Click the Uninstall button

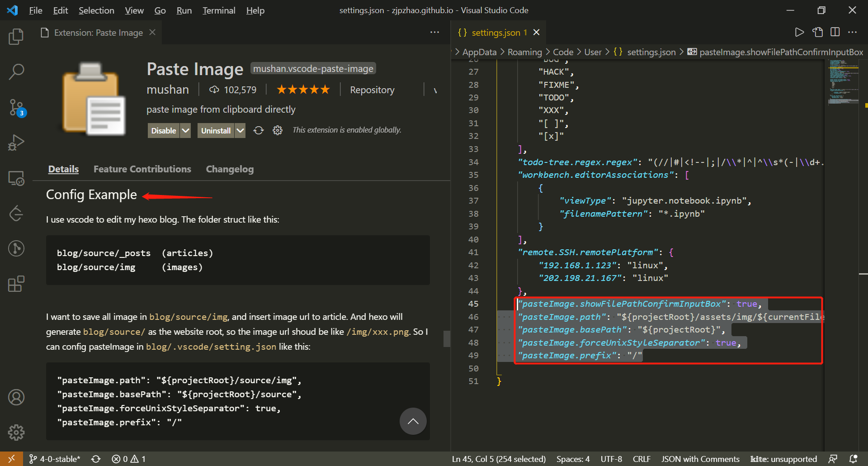[216, 131]
